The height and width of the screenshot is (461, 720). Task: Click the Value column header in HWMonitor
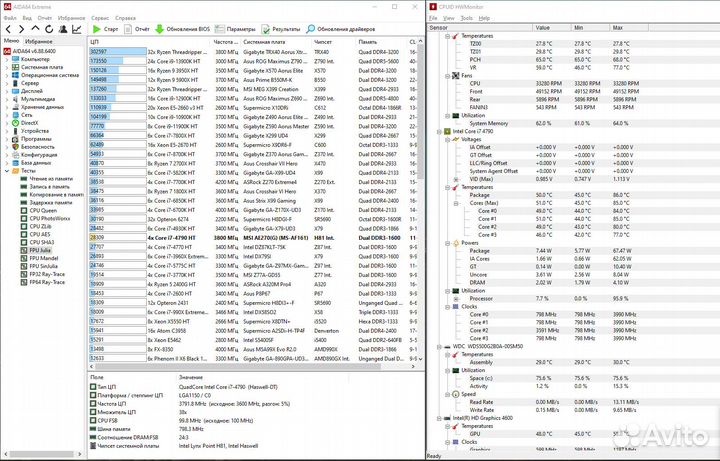click(x=553, y=28)
